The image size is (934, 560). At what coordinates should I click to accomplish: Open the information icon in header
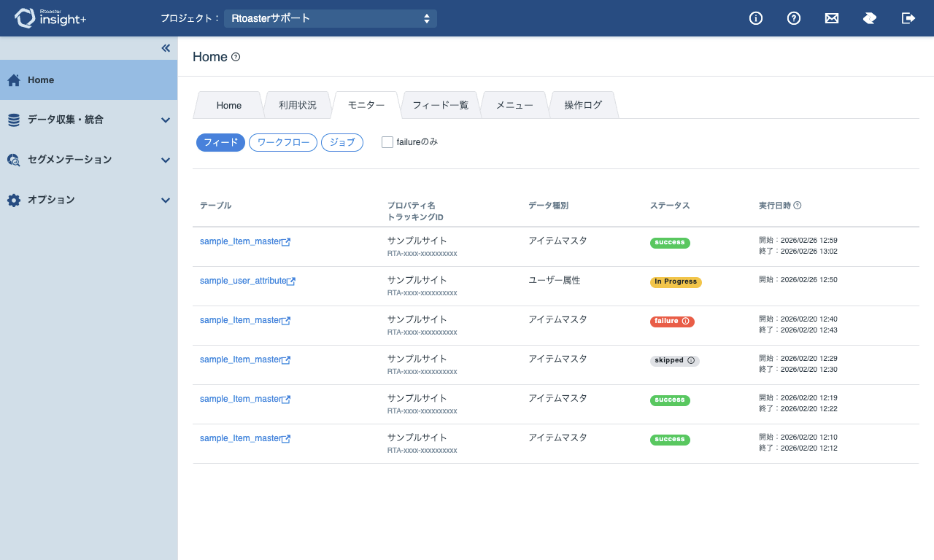[x=756, y=18]
